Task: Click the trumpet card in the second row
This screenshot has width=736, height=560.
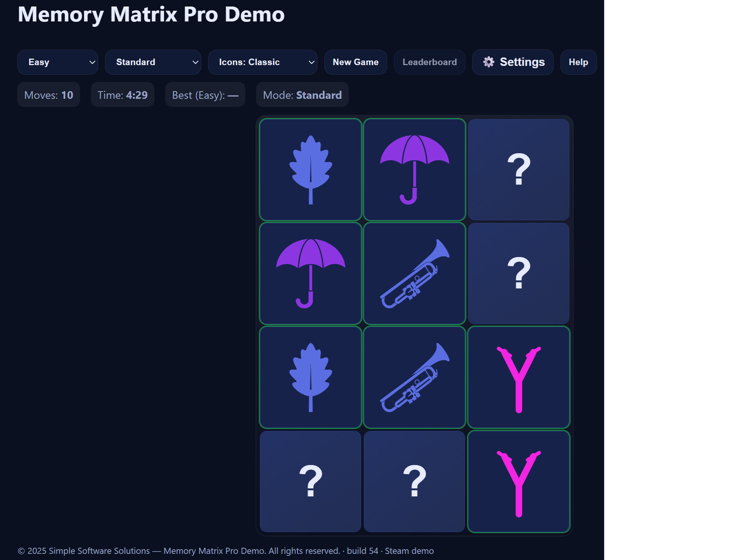Action: click(414, 273)
